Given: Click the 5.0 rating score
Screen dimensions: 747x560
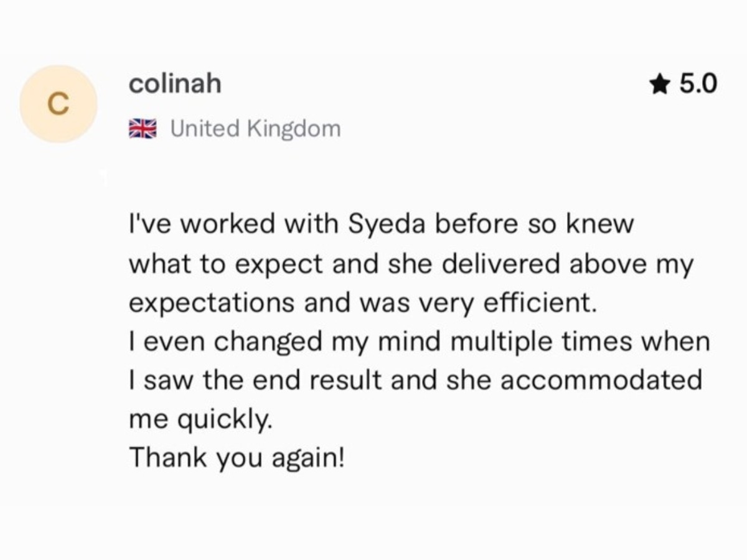Looking at the screenshot, I should [x=698, y=83].
